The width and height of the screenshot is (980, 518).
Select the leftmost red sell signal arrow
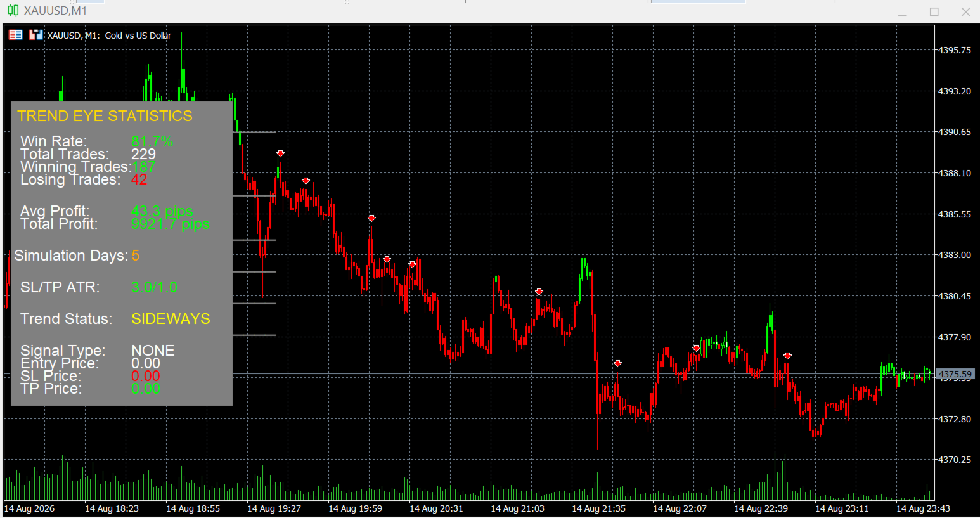coord(280,153)
